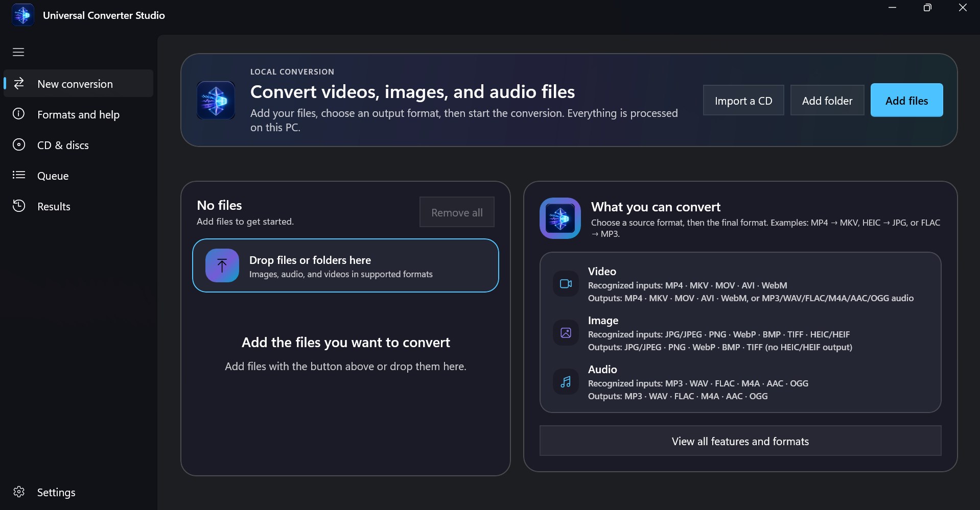Minimize the application window
The image size is (980, 510).
tap(892, 8)
